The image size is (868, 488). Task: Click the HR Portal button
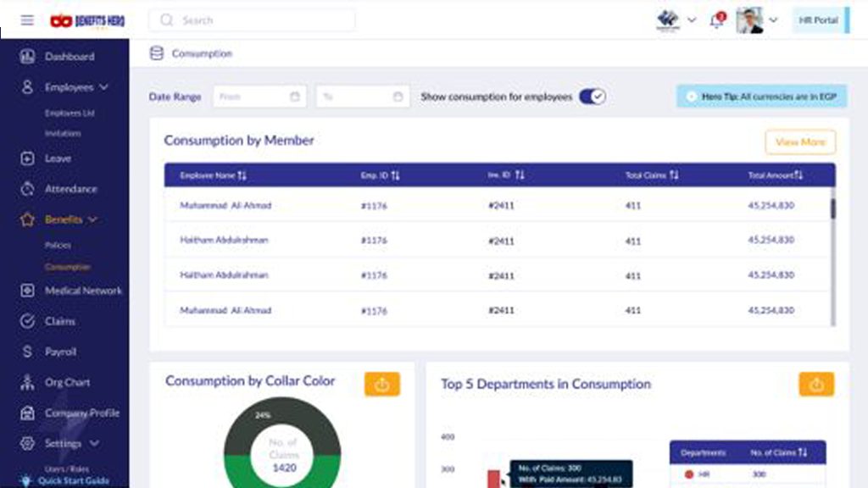pyautogui.click(x=821, y=20)
